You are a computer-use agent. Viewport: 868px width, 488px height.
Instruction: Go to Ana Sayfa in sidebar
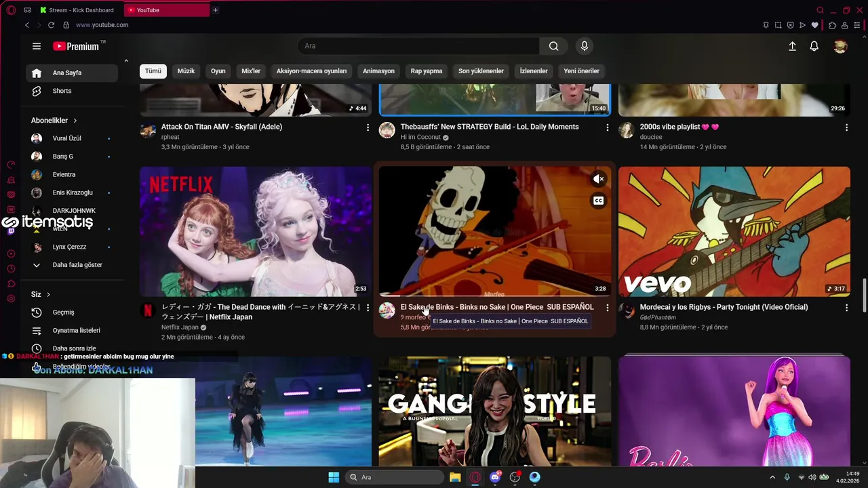tap(72, 73)
